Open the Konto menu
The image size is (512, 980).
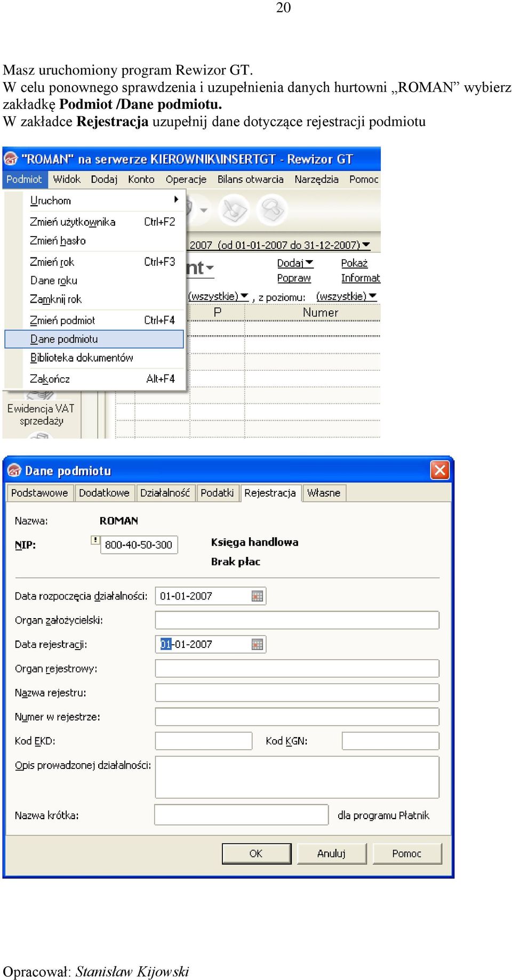click(x=141, y=180)
